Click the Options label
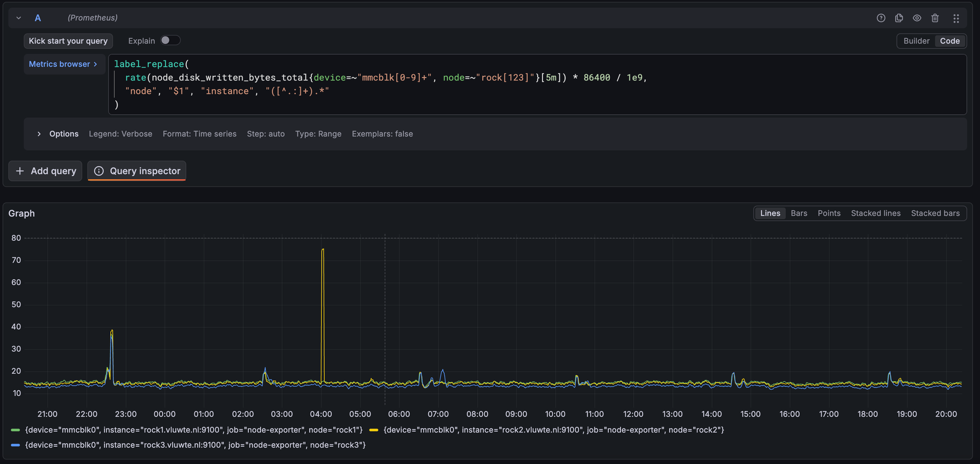This screenshot has height=464, width=980. click(64, 134)
